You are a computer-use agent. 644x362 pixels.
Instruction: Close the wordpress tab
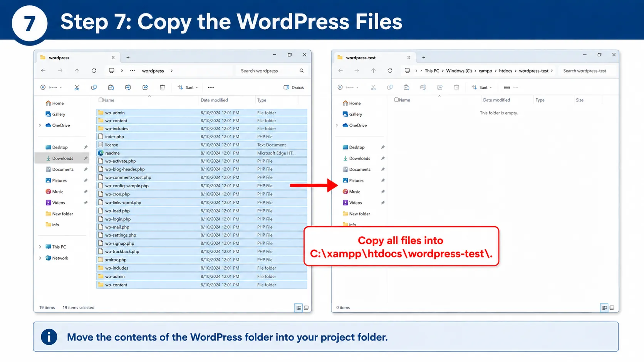pyautogui.click(x=113, y=58)
